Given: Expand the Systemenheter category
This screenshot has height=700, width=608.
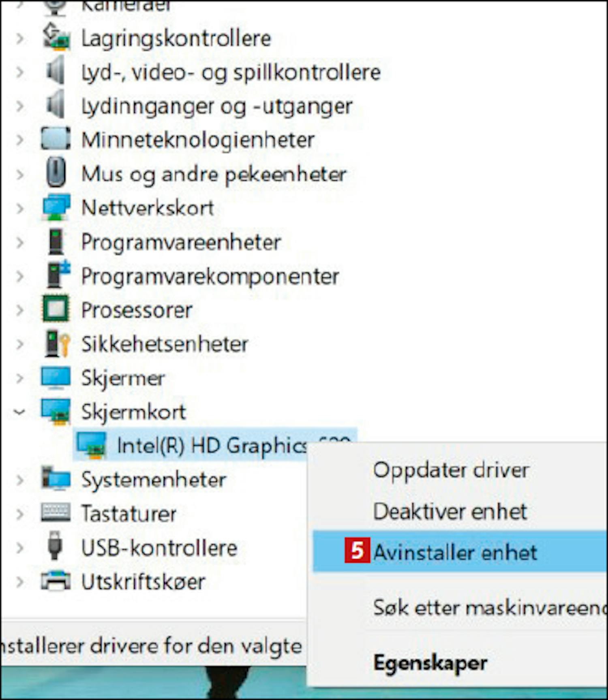Looking at the screenshot, I should click(19, 480).
